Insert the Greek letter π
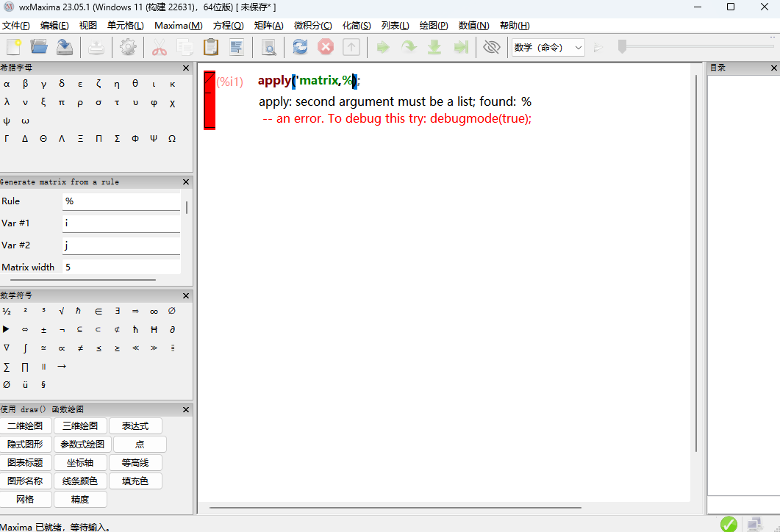Viewport: 780px width, 532px height. pos(62,102)
